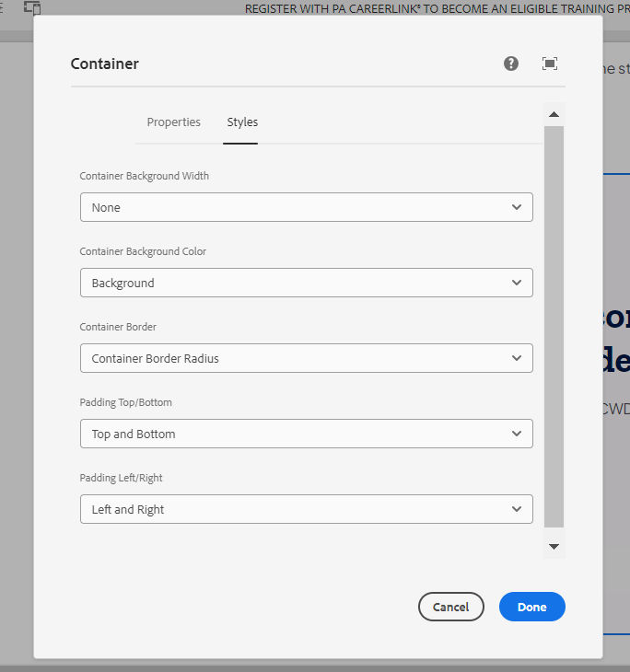Open the Container Background Width dropdown
This screenshot has height=672, width=630.
306,207
